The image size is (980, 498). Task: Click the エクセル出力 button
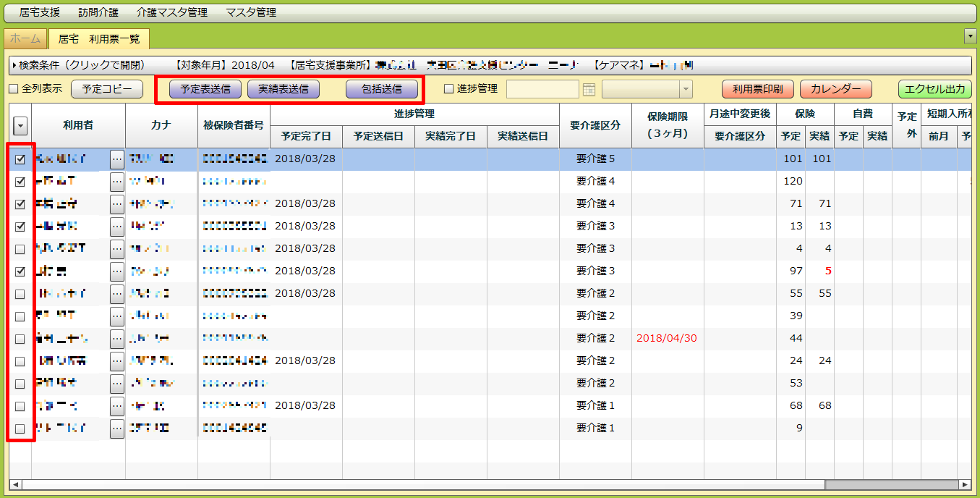pos(934,89)
